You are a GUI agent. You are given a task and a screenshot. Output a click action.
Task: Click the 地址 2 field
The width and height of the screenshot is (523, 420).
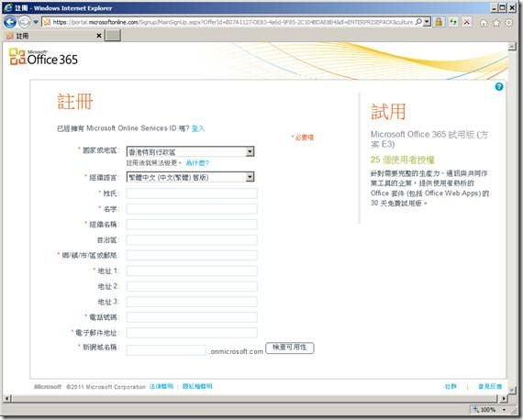click(x=192, y=286)
